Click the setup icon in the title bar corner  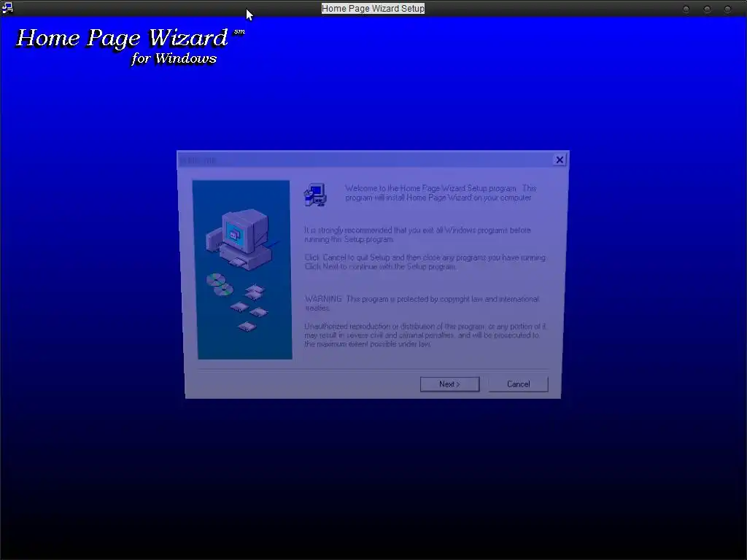pyautogui.click(x=7, y=7)
